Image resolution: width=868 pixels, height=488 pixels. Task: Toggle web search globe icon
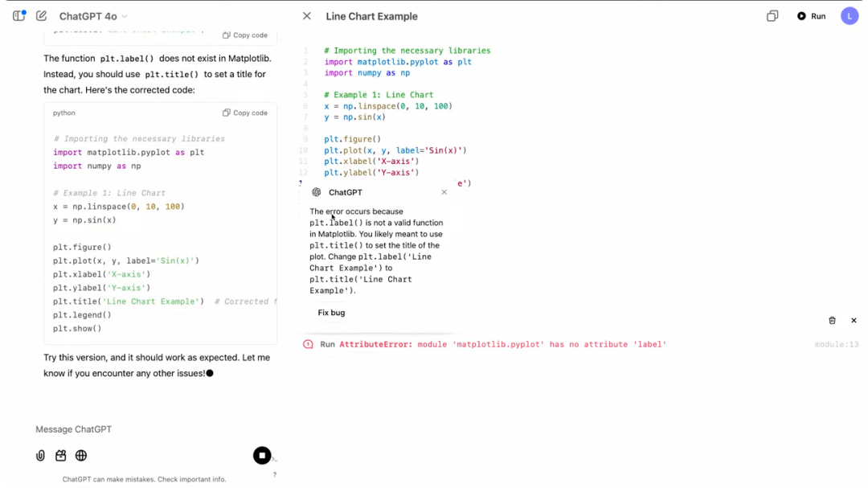(x=81, y=455)
